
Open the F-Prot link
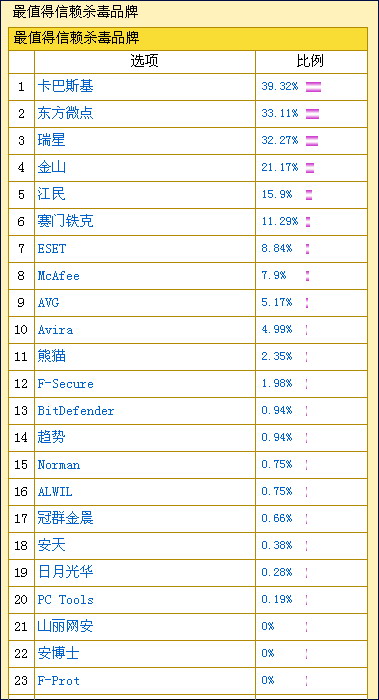(58, 681)
